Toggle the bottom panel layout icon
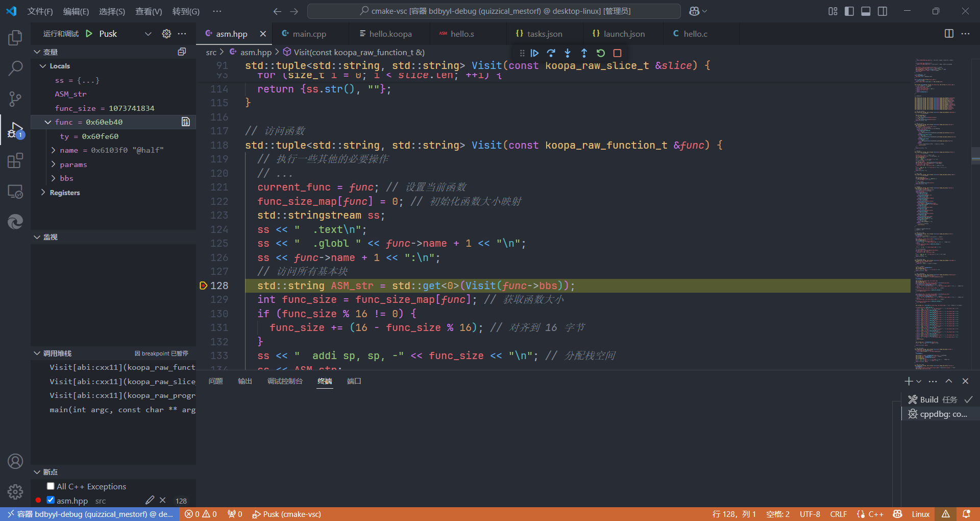980x521 pixels. click(866, 11)
